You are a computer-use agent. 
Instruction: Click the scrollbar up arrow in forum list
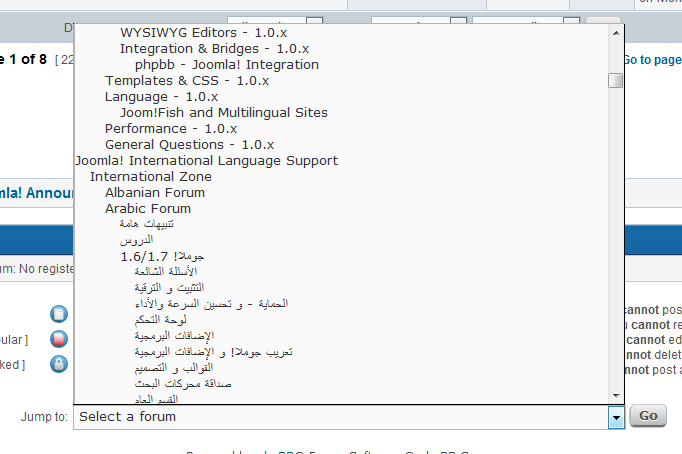coord(615,33)
